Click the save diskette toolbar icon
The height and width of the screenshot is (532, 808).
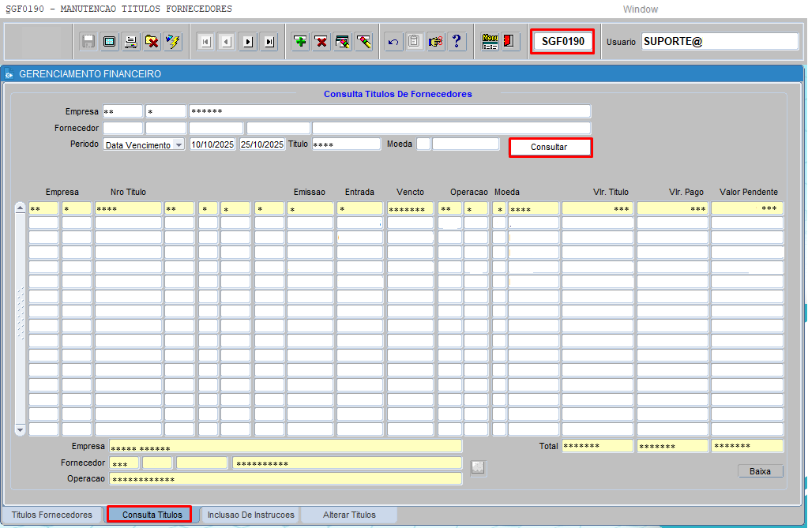click(88, 42)
